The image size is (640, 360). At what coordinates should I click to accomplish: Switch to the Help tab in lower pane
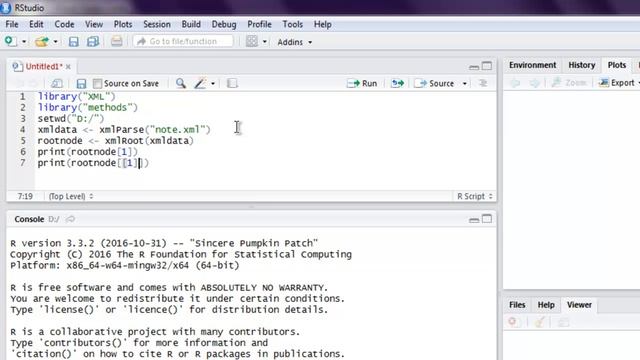(546, 305)
